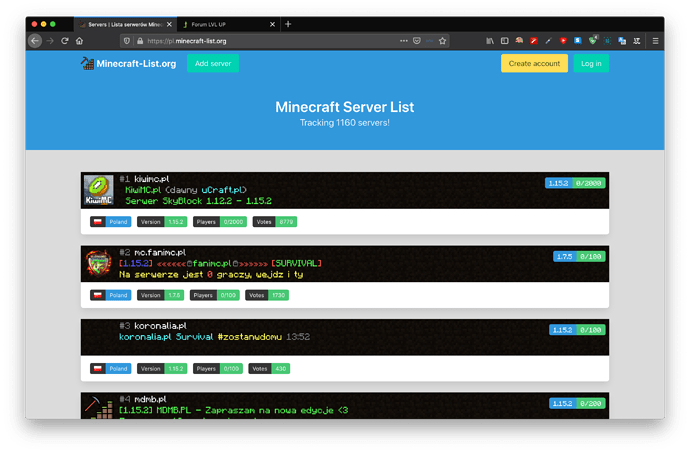Screen dimensions: 690x453
Task: Switch to the Servers Lista serwerów tab
Action: click(x=125, y=25)
